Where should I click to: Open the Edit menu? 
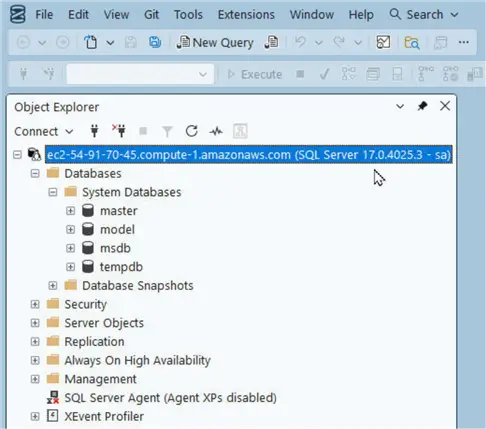click(78, 15)
